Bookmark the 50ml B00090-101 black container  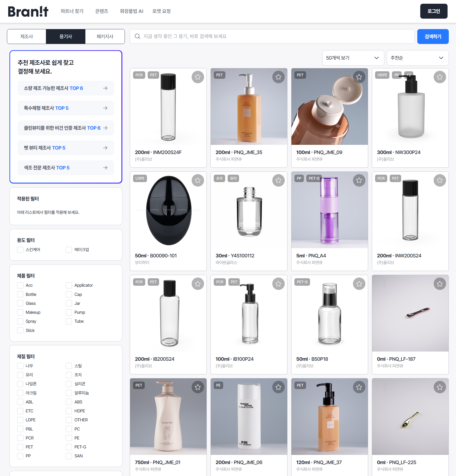pyautogui.click(x=198, y=180)
